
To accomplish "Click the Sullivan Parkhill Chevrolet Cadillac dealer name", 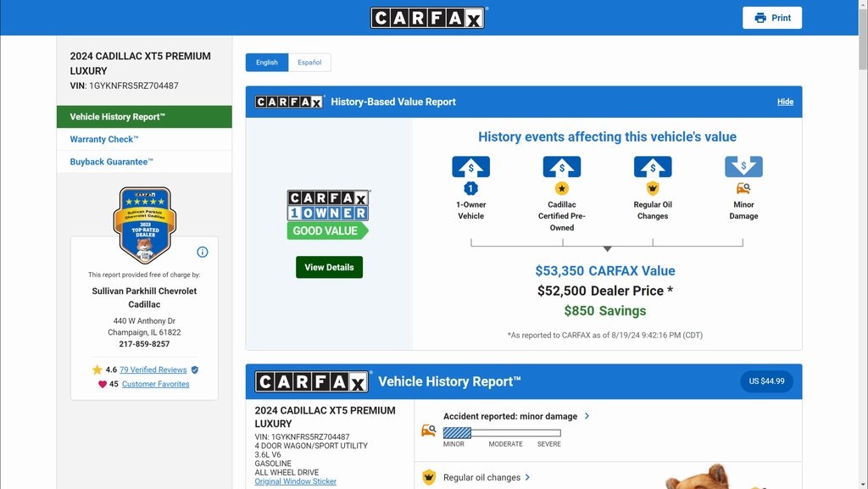I will [144, 297].
